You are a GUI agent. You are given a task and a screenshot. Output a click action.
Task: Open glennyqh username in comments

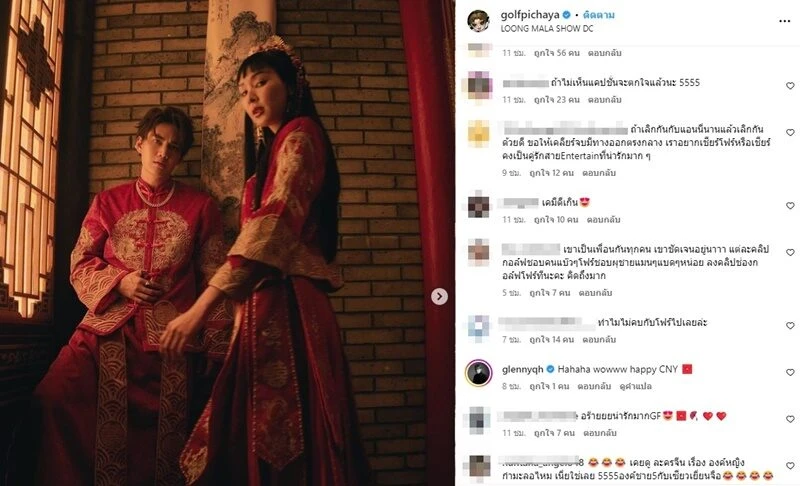[x=522, y=369]
